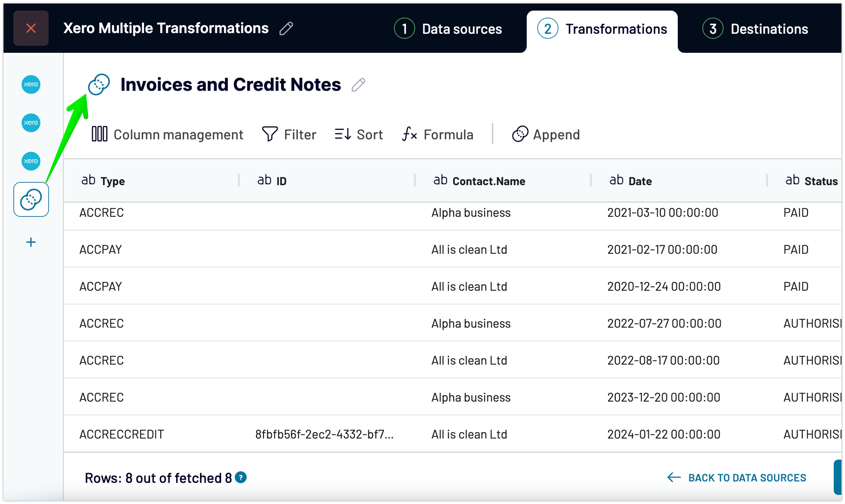Select the Append transformation sidebar icon

click(x=31, y=200)
